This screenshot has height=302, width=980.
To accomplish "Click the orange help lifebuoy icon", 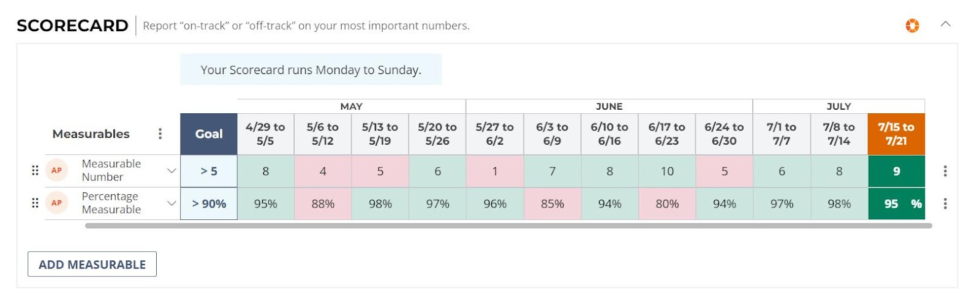I will point(912,26).
